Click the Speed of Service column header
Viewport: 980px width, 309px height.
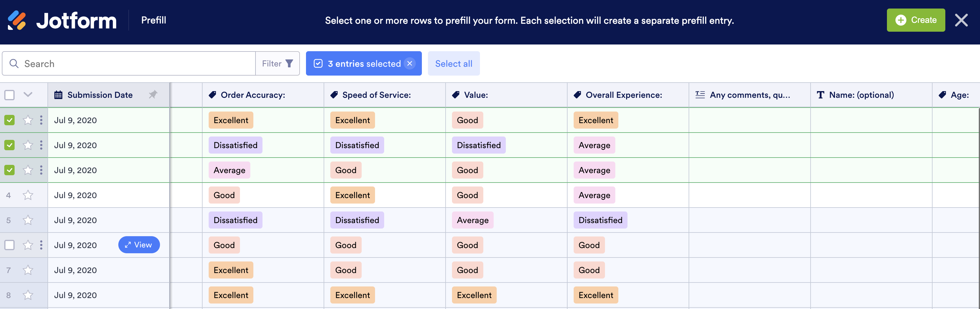coord(376,95)
